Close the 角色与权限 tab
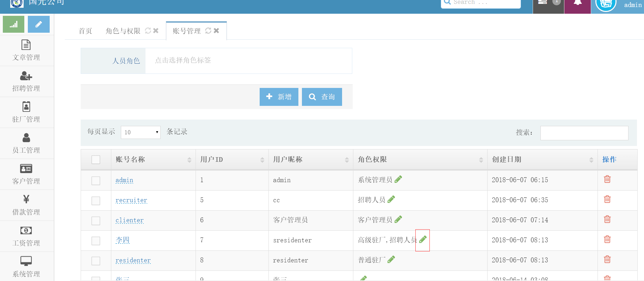The height and width of the screenshot is (281, 644). (x=156, y=31)
